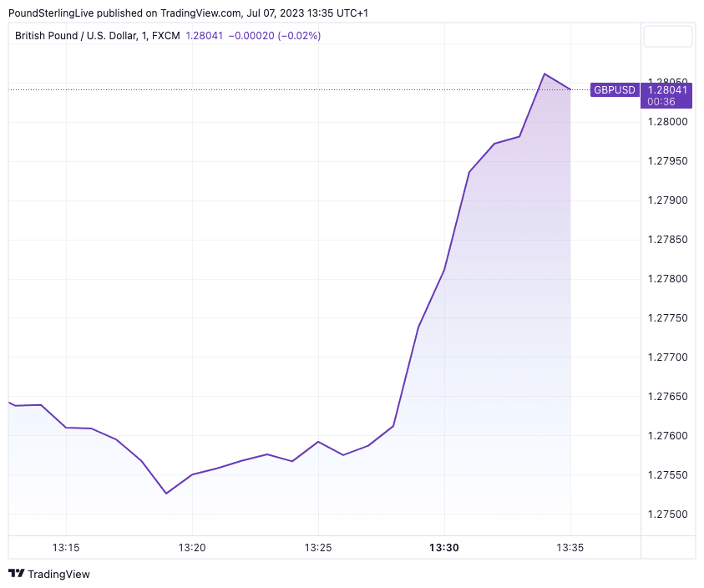This screenshot has width=704, height=588.
Task: Click the empty box at top right corner
Action: (x=667, y=37)
